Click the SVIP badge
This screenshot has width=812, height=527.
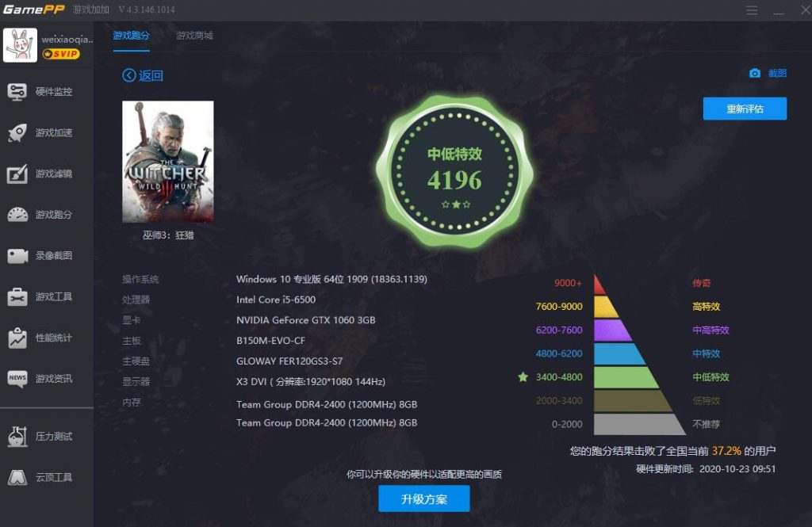click(x=61, y=54)
